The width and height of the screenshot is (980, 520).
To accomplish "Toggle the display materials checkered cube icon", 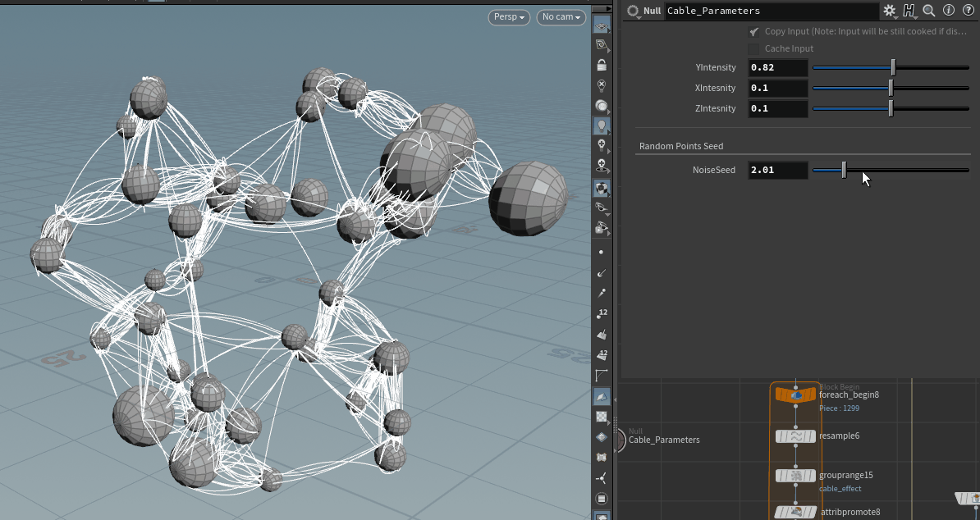I will [602, 187].
